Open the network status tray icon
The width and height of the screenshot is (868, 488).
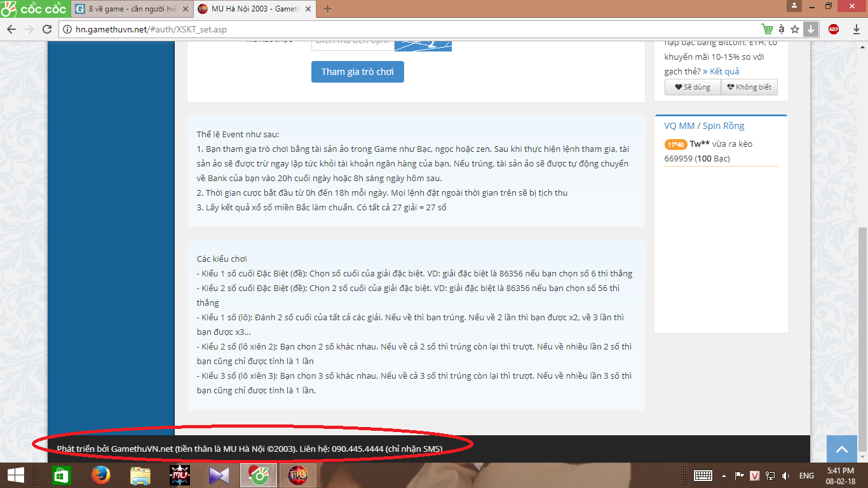770,475
